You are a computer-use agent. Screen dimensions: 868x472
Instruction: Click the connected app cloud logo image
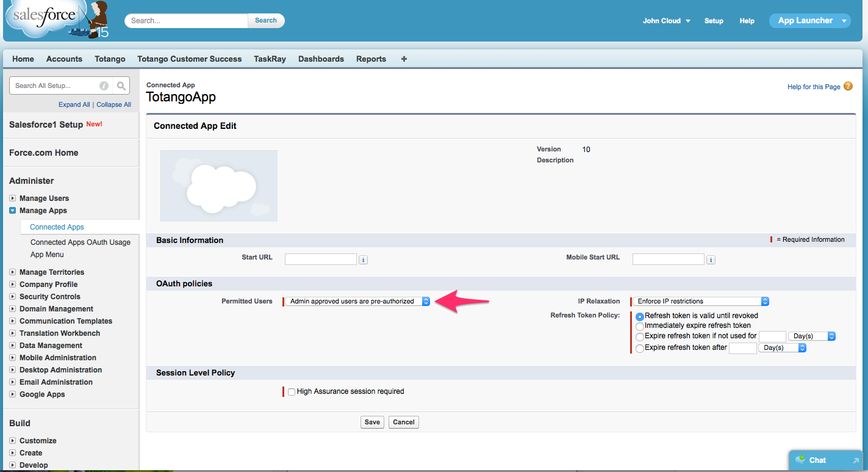click(219, 186)
